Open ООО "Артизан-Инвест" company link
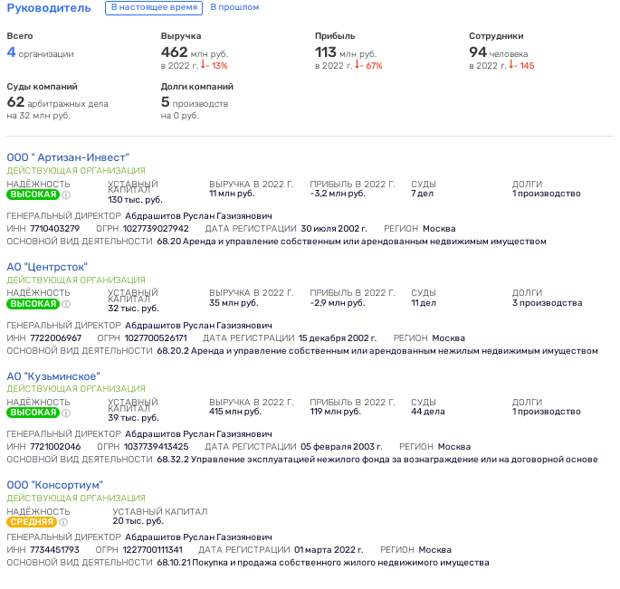The height and width of the screenshot is (589, 620). tap(67, 157)
